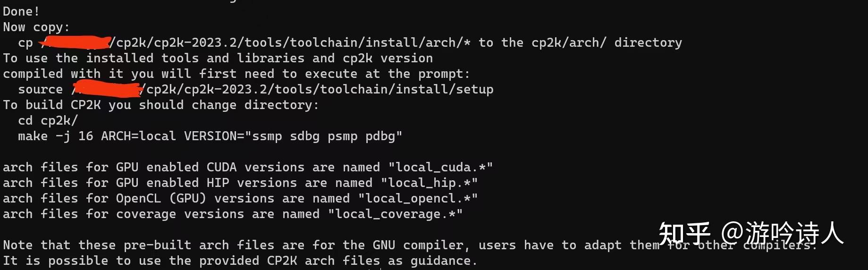Click the VERSION="ssmp sdbg psmp pdbg" text

293,136
